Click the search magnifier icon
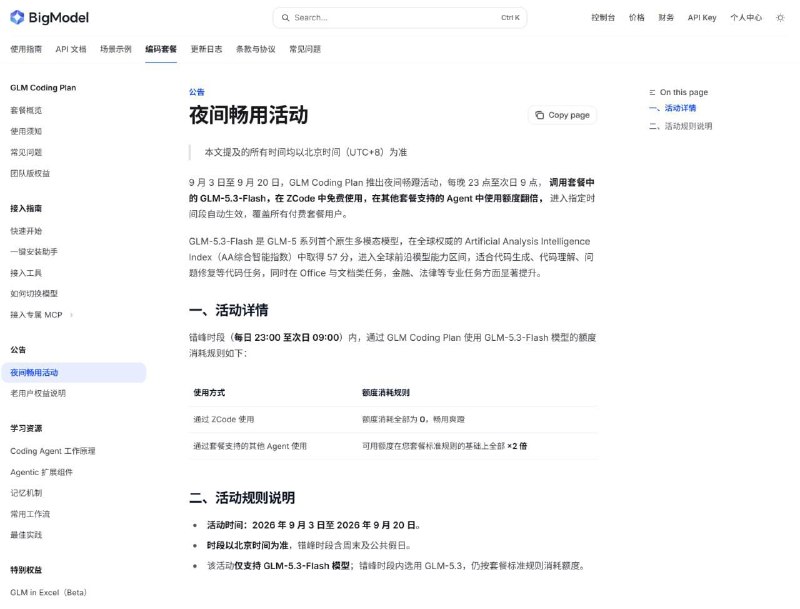800x609 pixels. click(285, 17)
